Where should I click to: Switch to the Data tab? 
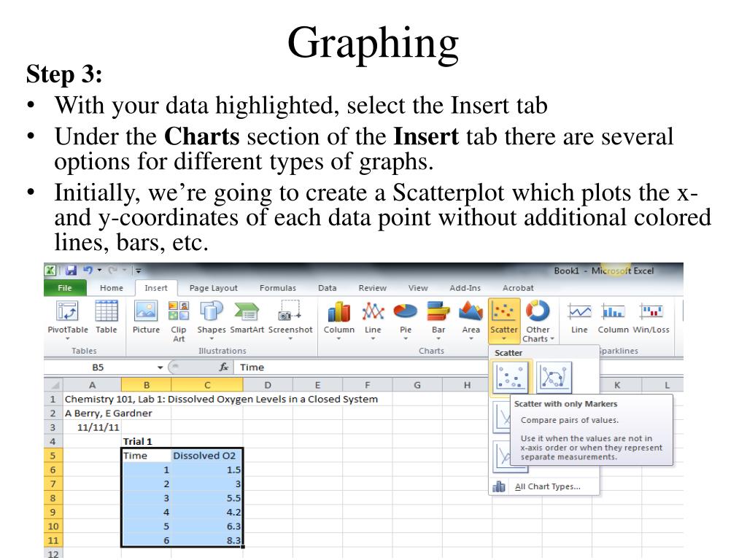tap(328, 287)
